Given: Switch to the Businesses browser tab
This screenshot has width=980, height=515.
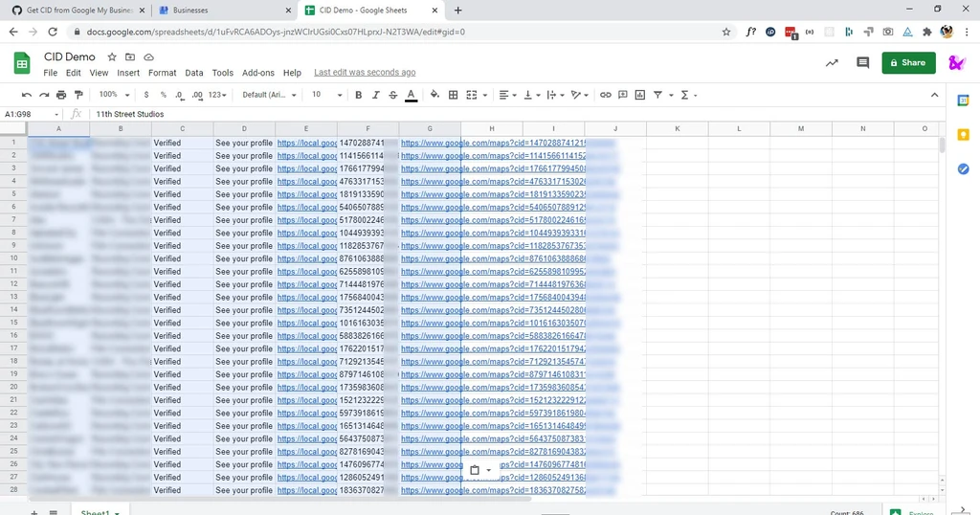Looking at the screenshot, I should click(x=224, y=10).
